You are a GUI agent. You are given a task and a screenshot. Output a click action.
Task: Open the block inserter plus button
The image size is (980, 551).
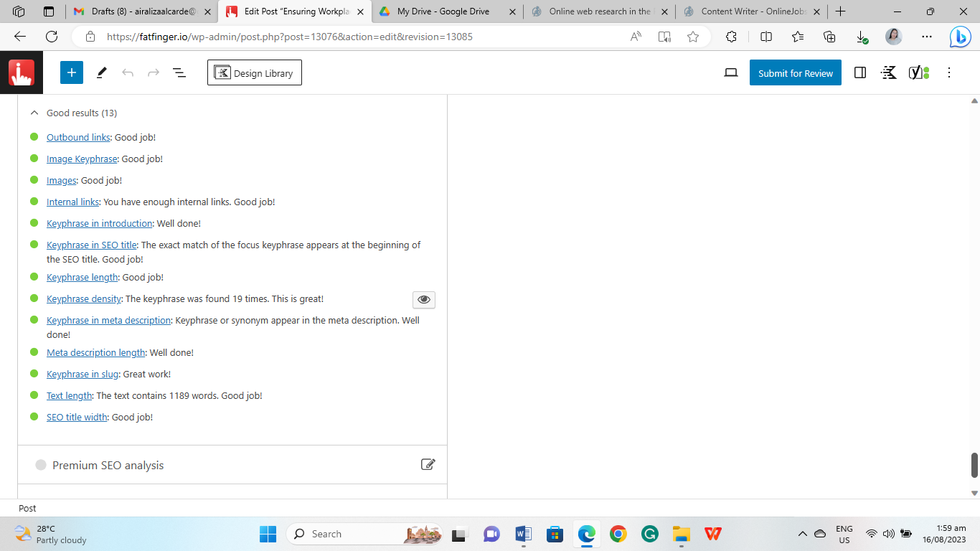[72, 72]
